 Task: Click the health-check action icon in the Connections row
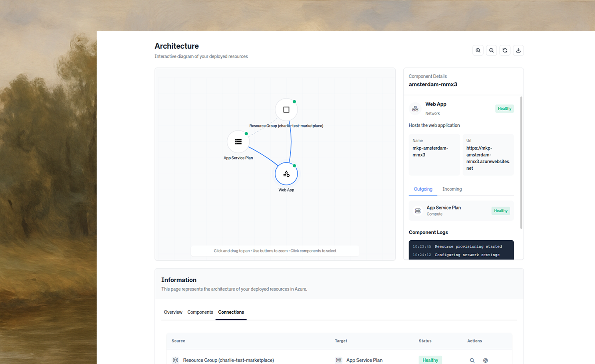485,360
